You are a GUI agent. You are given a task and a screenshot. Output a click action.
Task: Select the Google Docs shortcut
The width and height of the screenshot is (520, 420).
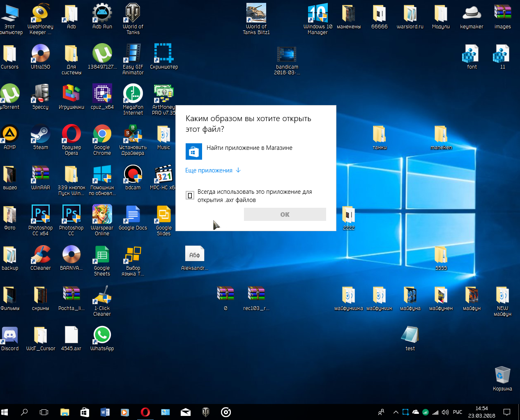[133, 218]
